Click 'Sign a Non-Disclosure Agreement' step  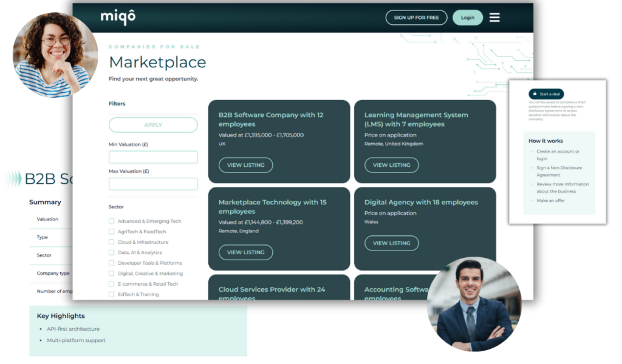coord(559,171)
